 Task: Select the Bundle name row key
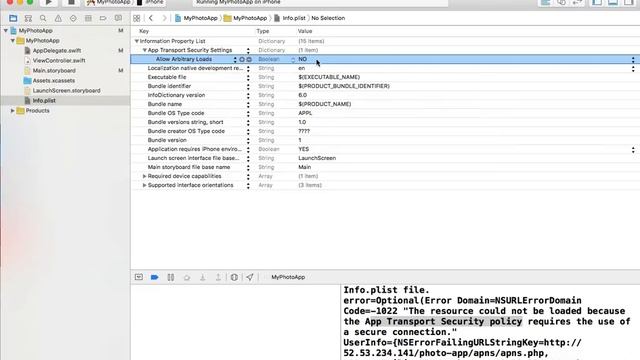165,104
